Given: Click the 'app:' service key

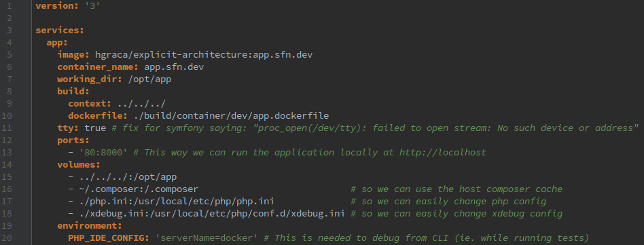Looking at the screenshot, I should pyautogui.click(x=57, y=43).
